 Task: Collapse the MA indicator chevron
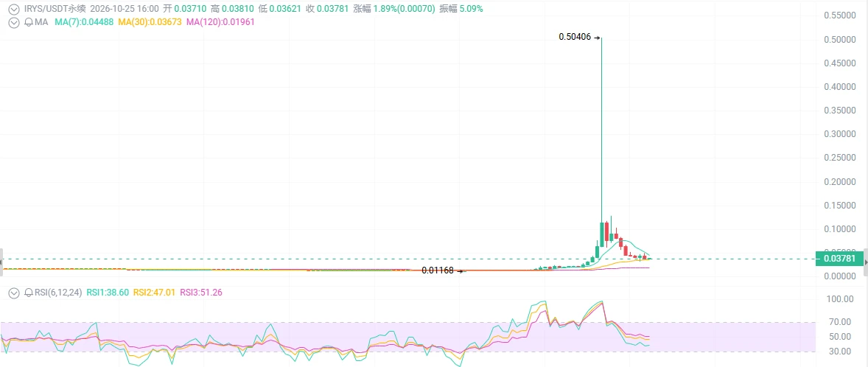15,22
